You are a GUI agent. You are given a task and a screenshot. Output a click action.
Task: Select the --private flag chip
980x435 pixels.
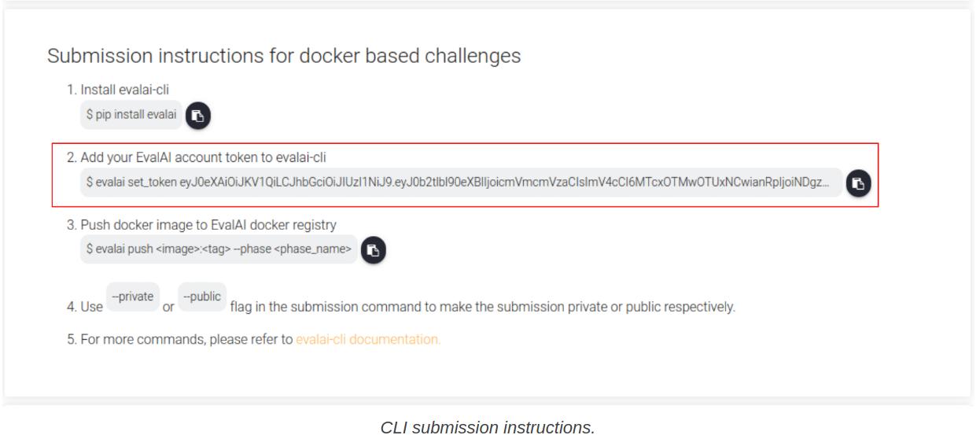(133, 297)
